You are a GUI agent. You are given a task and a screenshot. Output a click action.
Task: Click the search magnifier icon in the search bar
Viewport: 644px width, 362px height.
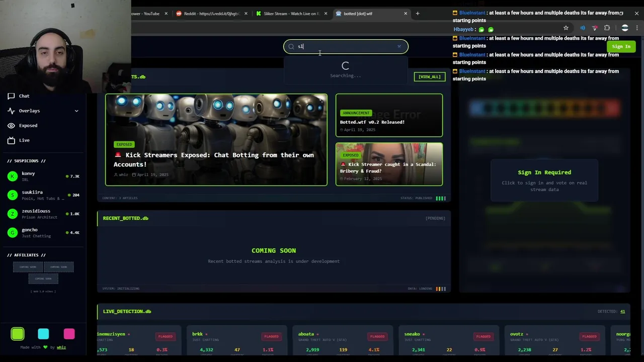[291, 47]
